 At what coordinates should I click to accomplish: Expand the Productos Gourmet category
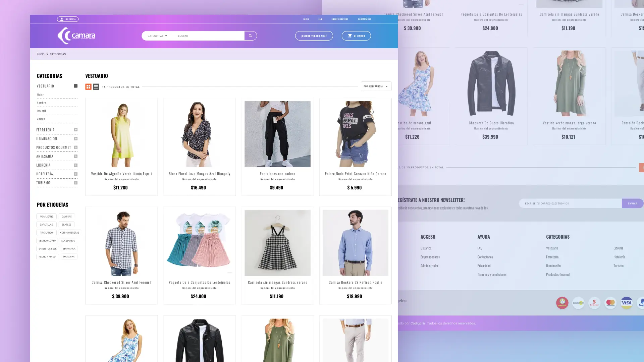tap(76, 147)
